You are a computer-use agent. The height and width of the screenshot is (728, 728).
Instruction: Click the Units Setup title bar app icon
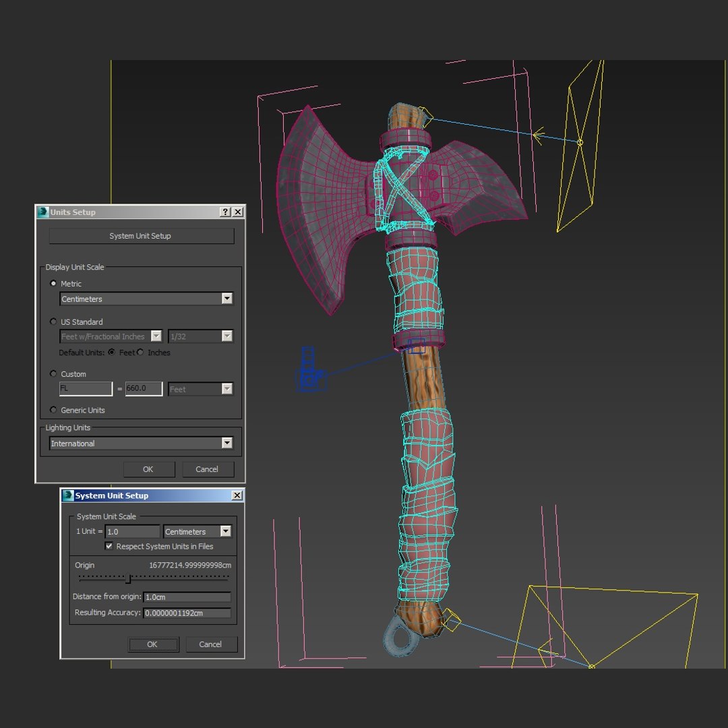coord(43,212)
